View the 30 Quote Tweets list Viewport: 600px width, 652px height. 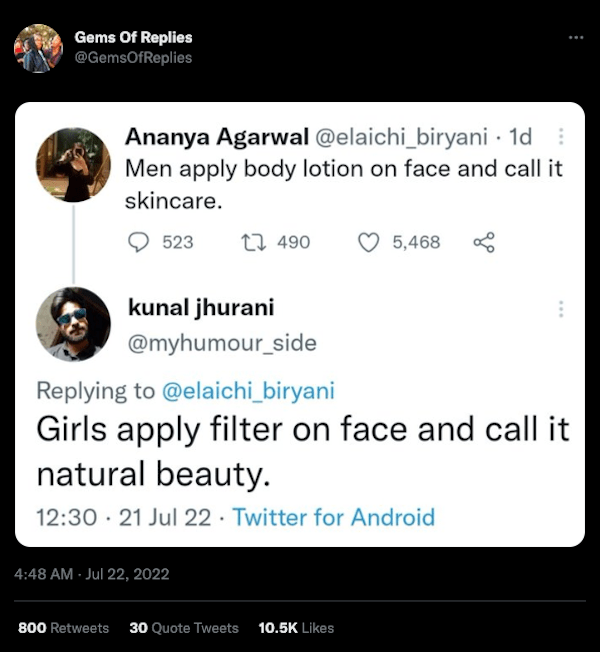184,628
